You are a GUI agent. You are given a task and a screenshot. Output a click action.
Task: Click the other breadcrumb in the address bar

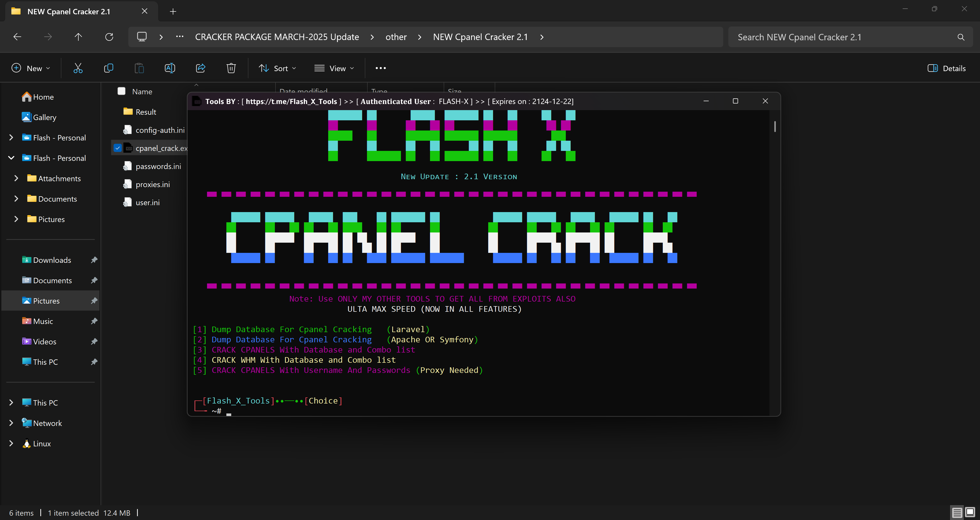(396, 36)
